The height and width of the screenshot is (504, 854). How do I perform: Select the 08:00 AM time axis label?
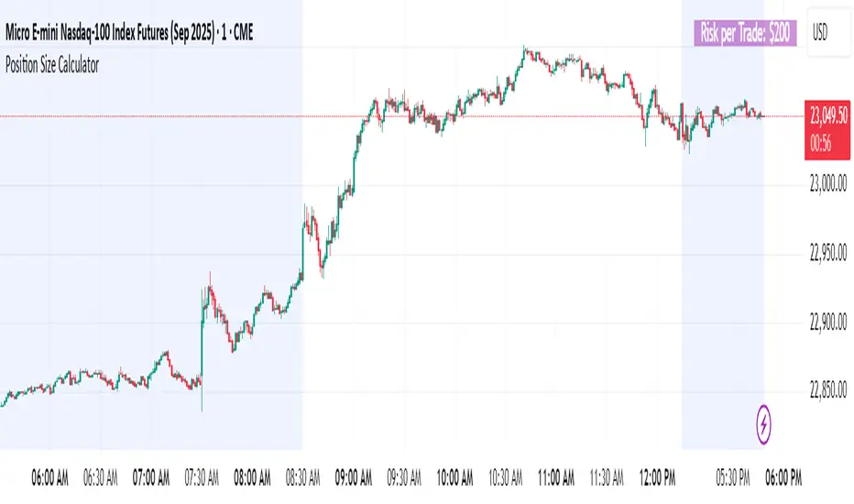click(253, 477)
